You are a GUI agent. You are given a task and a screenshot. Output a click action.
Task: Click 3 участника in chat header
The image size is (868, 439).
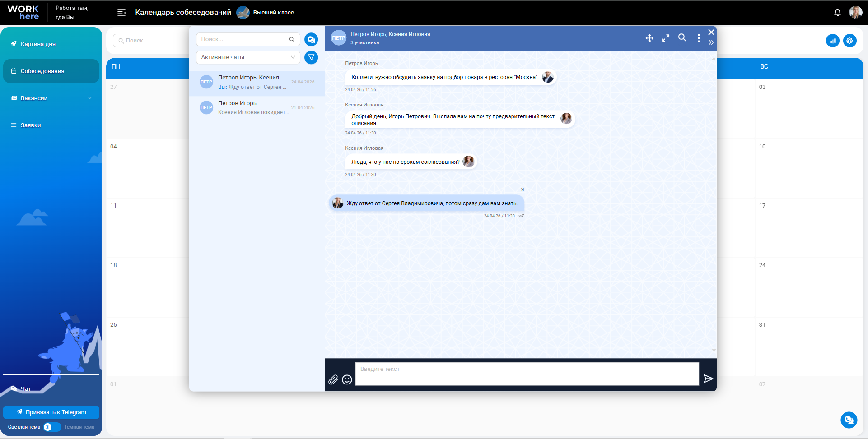point(365,43)
